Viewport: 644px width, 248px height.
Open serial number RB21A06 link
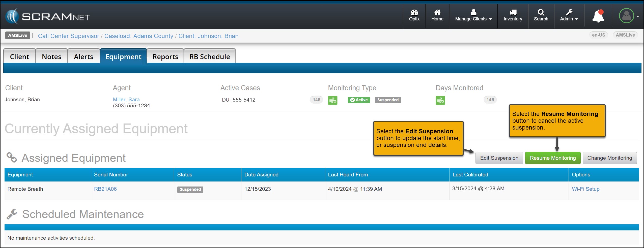point(105,189)
